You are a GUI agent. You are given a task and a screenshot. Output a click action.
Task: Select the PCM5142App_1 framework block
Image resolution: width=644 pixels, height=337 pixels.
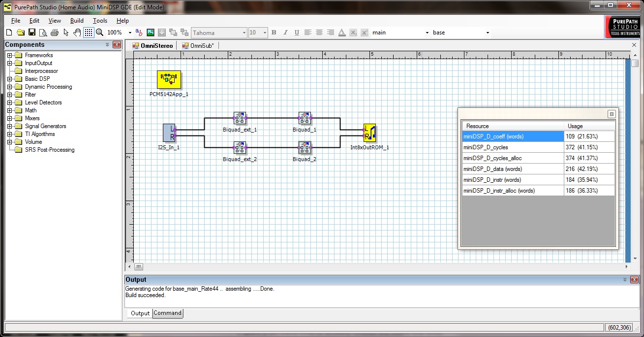169,79
